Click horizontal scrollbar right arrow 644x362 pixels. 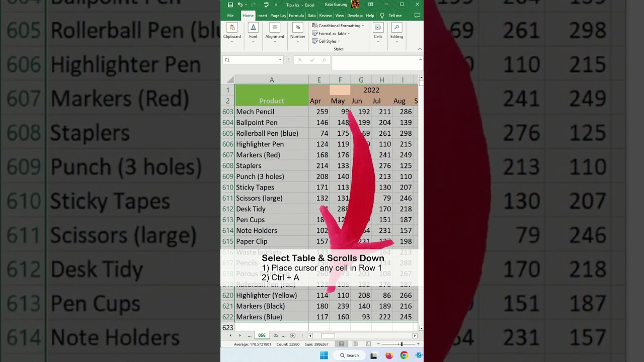point(415,335)
